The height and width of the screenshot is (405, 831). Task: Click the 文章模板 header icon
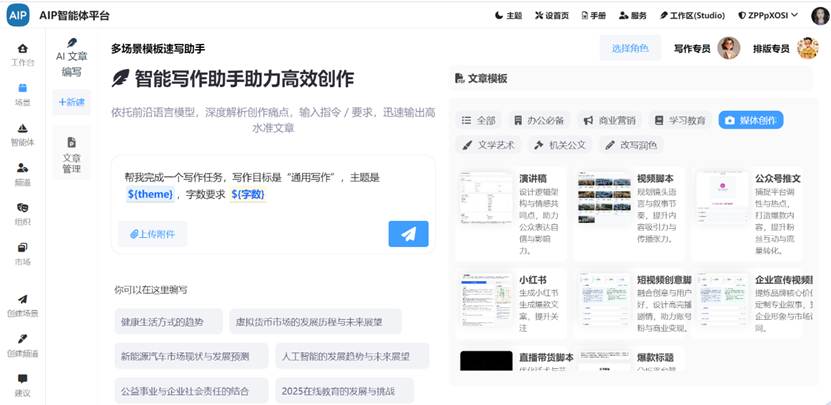459,78
